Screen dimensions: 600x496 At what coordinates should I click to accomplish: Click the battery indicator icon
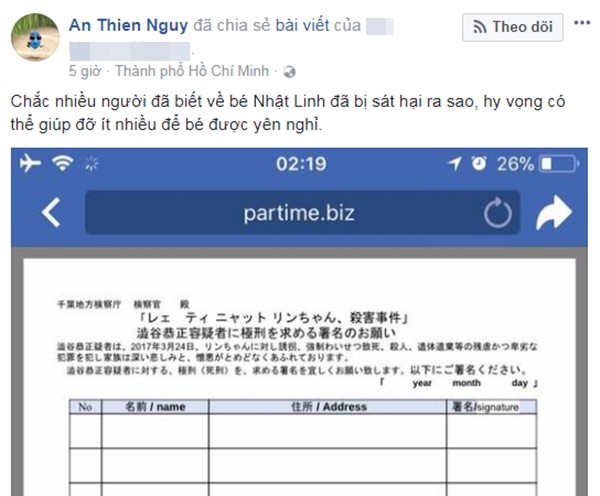click(559, 164)
